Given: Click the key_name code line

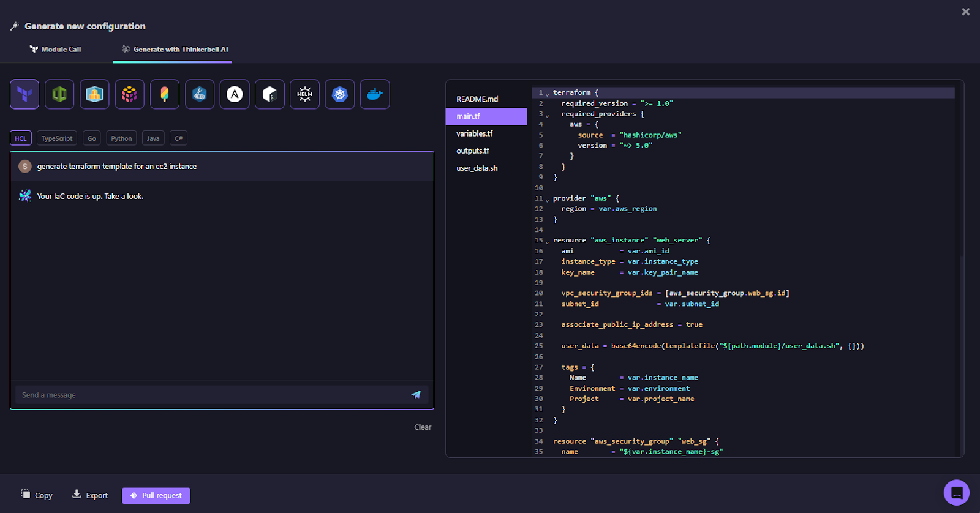Looking at the screenshot, I should click(630, 272).
